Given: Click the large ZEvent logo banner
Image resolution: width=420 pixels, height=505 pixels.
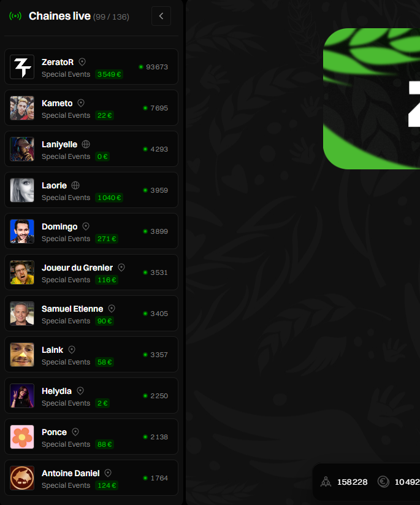Looking at the screenshot, I should (x=372, y=99).
